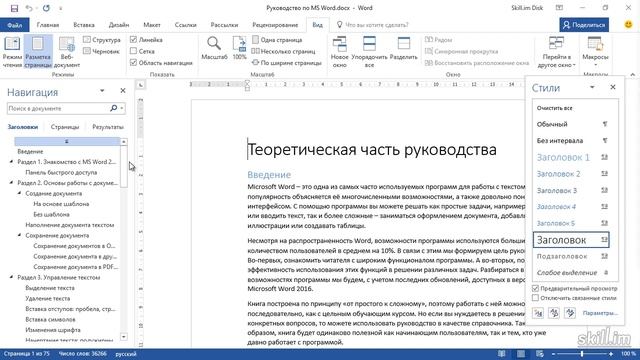Select Разметка страницы view mode
640x360 pixels.
38,52
